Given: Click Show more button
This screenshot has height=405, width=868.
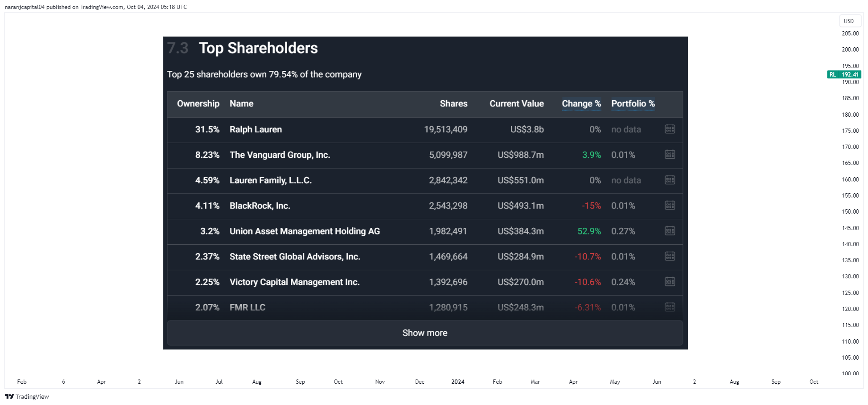Looking at the screenshot, I should point(425,333).
